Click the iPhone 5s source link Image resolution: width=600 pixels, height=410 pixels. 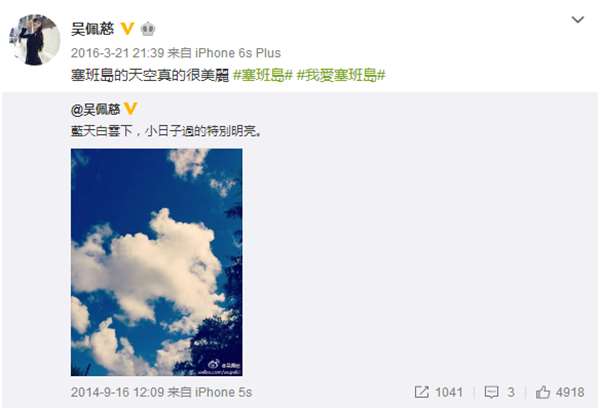point(223,392)
